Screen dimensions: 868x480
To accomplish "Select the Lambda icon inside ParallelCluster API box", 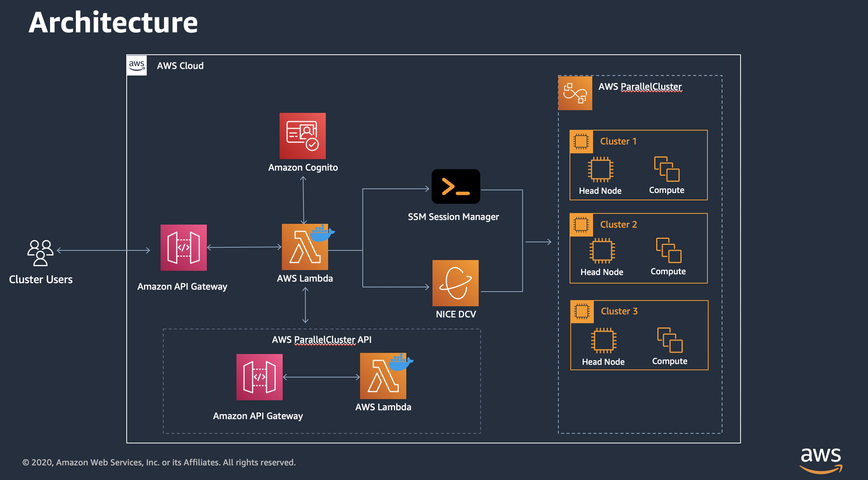I will [x=383, y=376].
